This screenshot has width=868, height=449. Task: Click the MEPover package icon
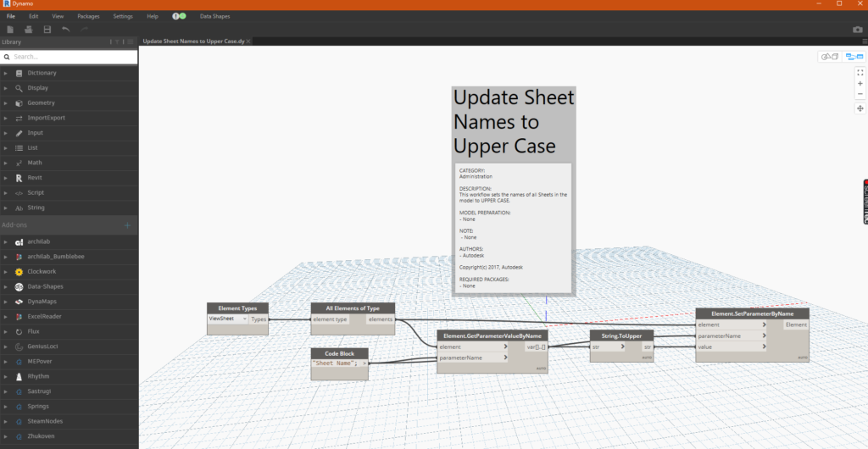pyautogui.click(x=19, y=362)
